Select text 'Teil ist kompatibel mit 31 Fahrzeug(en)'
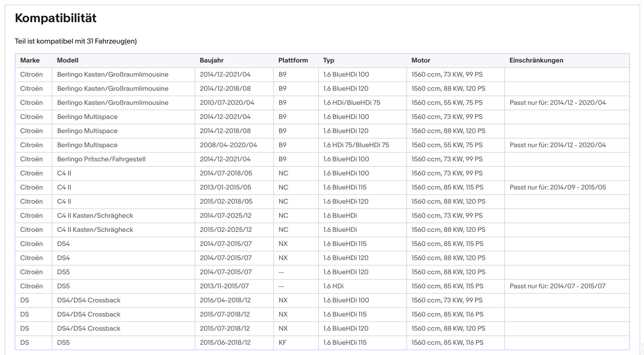Viewport: 644px width, 355px height. [76, 41]
